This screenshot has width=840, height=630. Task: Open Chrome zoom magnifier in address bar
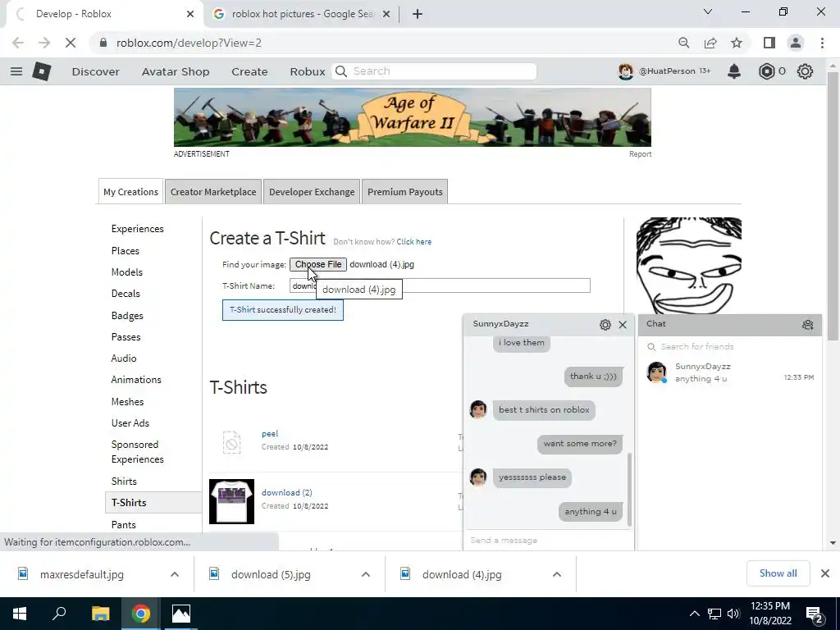click(x=683, y=43)
